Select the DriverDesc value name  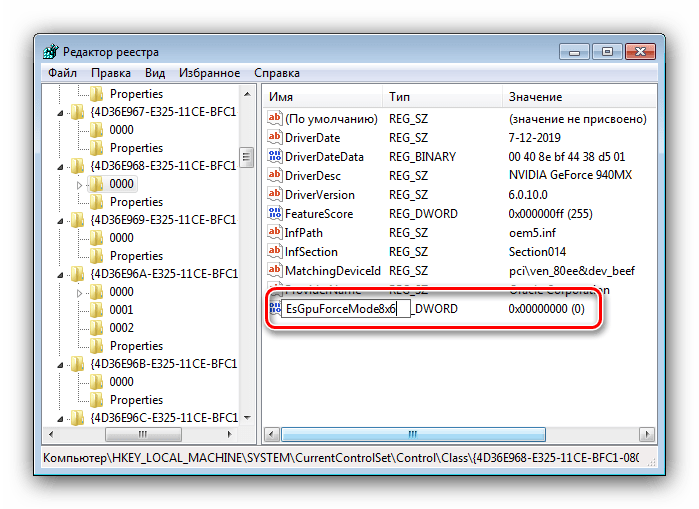(x=312, y=176)
